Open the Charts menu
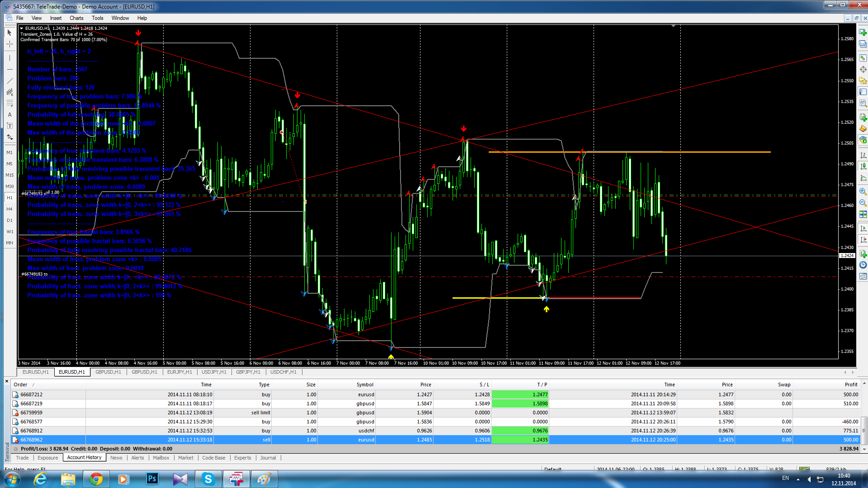Viewport: 868px width, 488px height. (76, 18)
